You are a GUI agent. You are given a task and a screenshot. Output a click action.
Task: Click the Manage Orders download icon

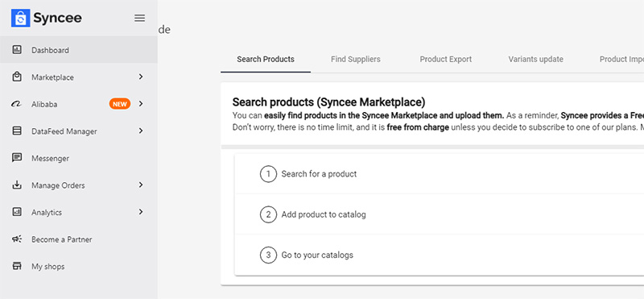coord(17,185)
